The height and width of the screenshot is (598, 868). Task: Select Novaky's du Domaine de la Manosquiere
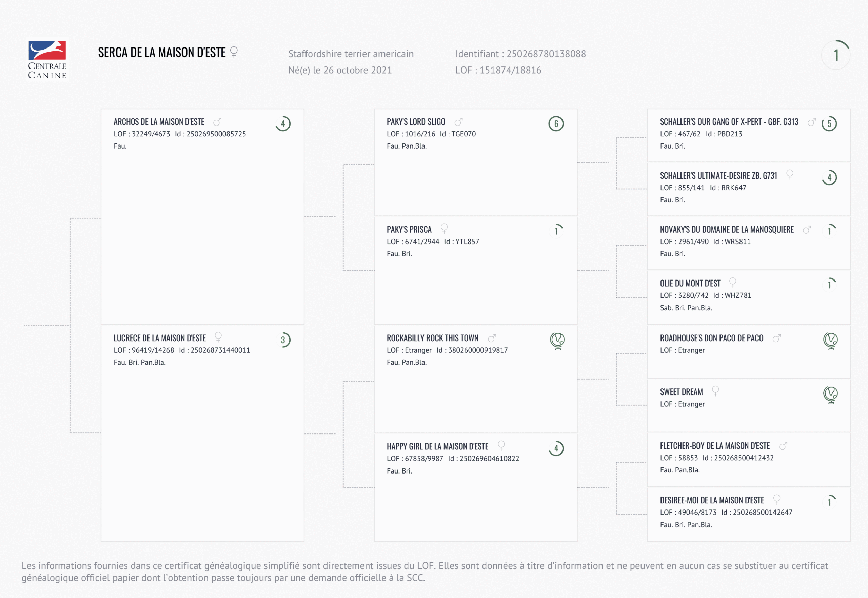tap(727, 230)
